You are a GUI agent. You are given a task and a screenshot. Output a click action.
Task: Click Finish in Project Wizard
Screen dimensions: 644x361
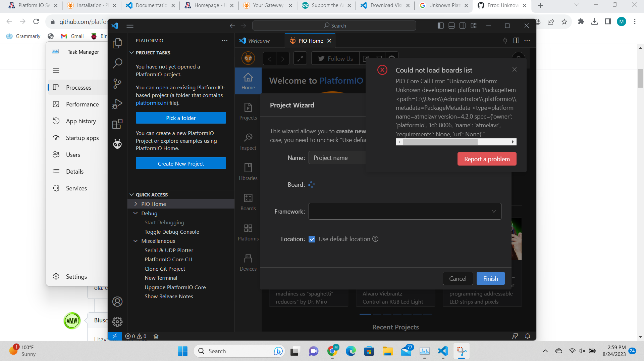[x=490, y=278]
